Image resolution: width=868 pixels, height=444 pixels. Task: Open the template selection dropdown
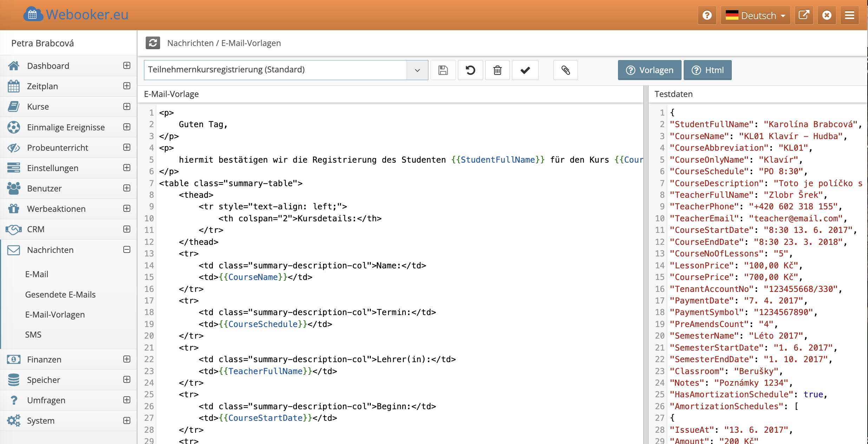(x=417, y=70)
